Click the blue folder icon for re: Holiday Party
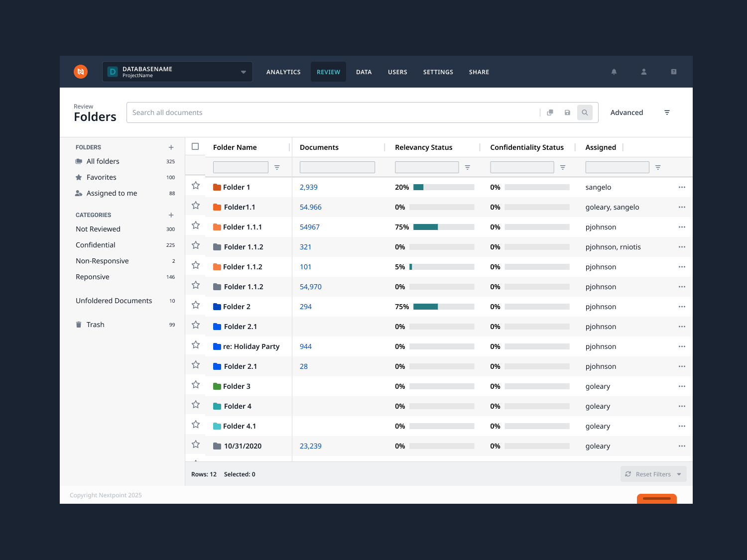 (217, 346)
